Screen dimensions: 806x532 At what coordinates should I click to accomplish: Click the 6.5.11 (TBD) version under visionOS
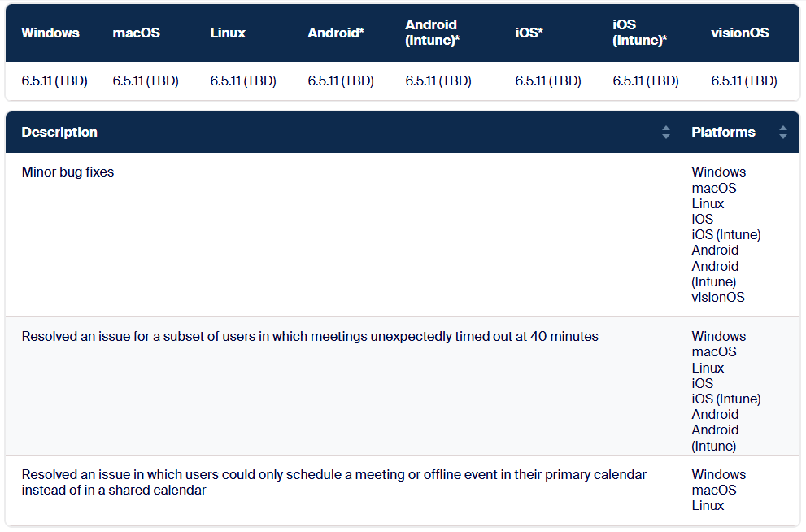(744, 81)
